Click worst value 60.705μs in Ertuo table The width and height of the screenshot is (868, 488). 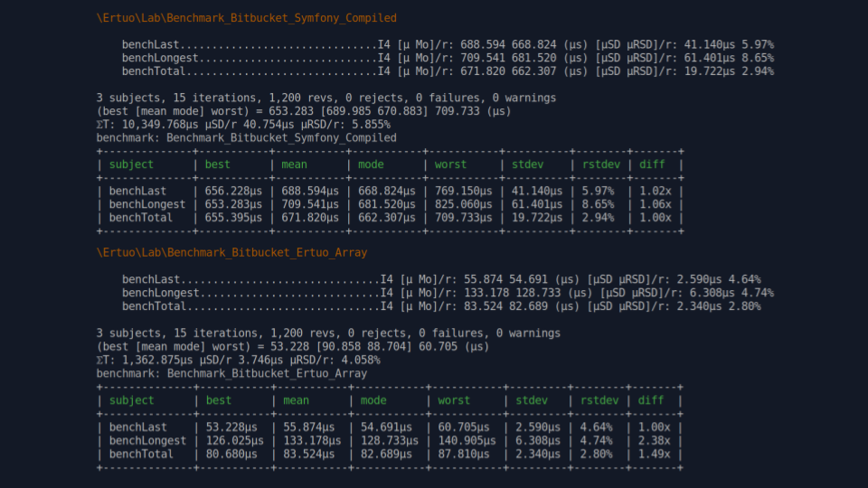coord(464,427)
